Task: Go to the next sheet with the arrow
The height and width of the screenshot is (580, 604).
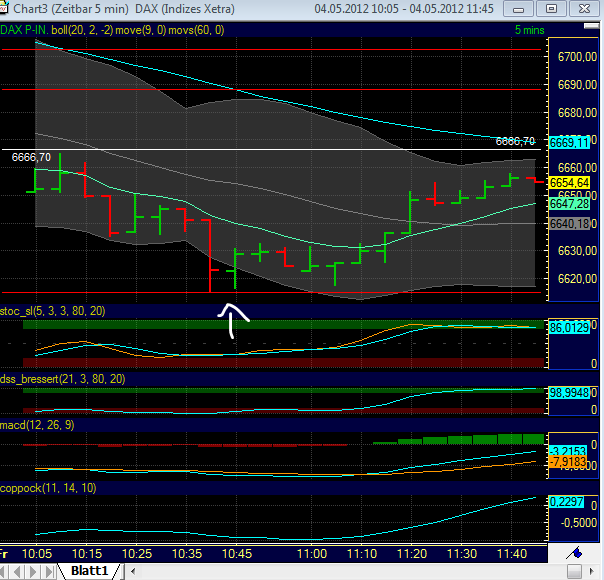Action: click(33, 571)
